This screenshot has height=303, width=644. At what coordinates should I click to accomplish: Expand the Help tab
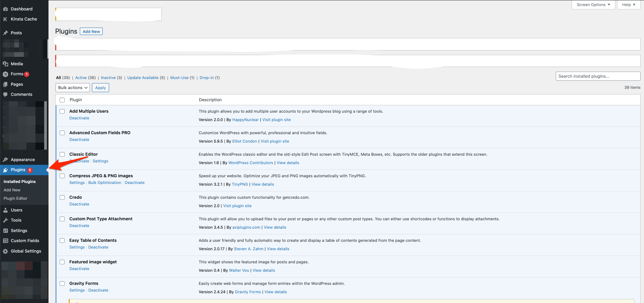[x=629, y=5]
